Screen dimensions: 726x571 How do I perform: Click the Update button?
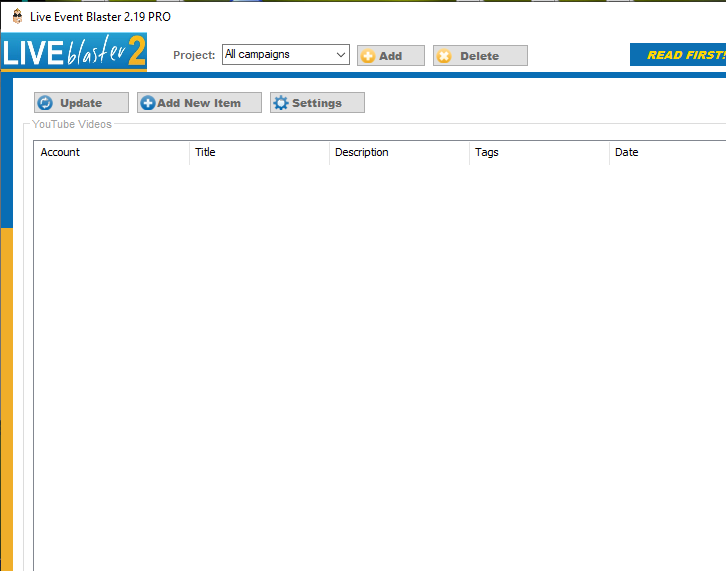(x=81, y=103)
